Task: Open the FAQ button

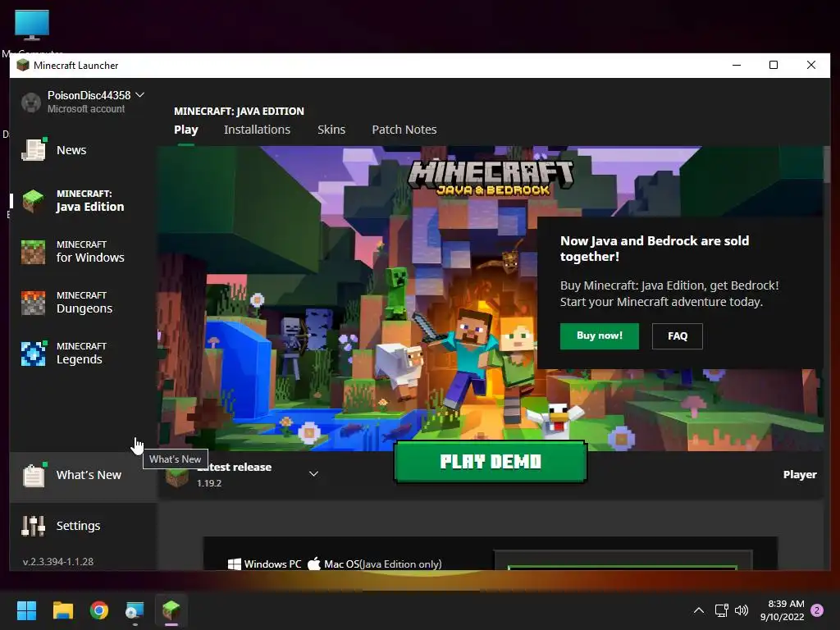Action: pos(677,336)
